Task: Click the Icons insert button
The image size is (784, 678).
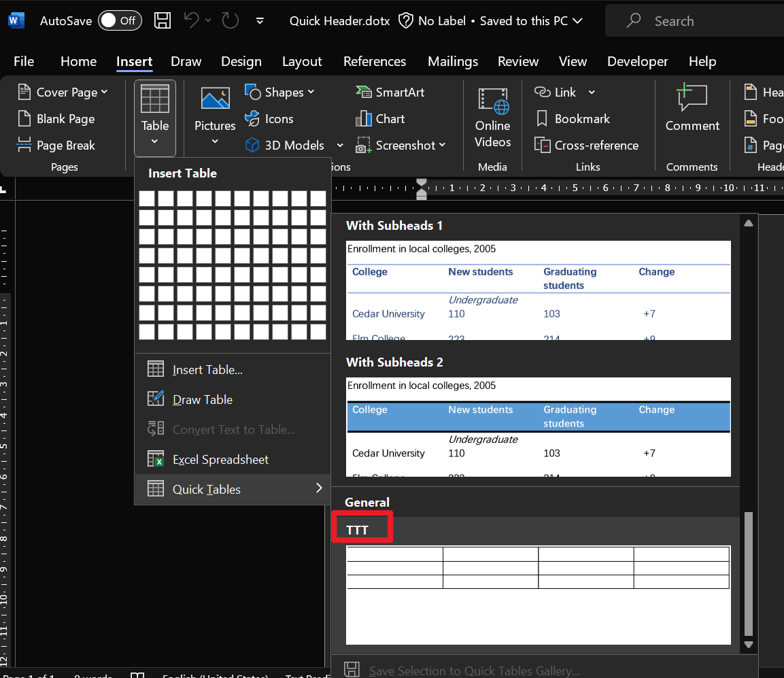Action: (269, 119)
